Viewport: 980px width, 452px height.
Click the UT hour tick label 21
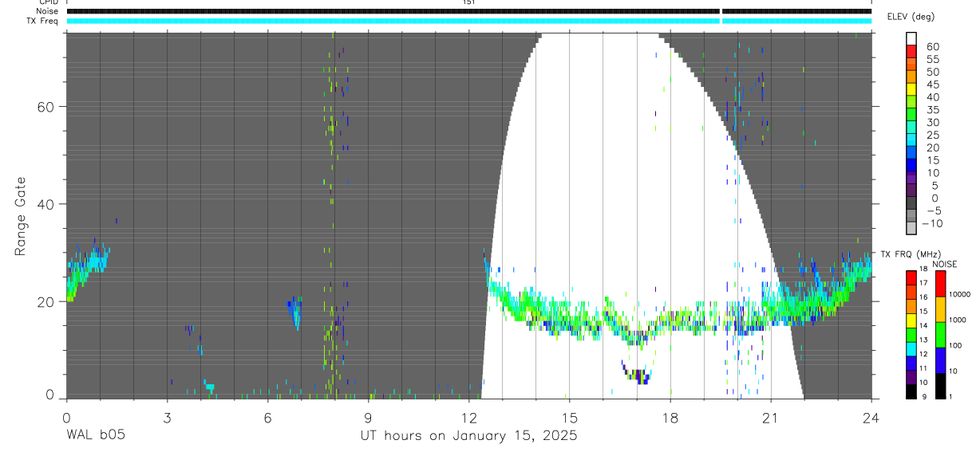(771, 417)
